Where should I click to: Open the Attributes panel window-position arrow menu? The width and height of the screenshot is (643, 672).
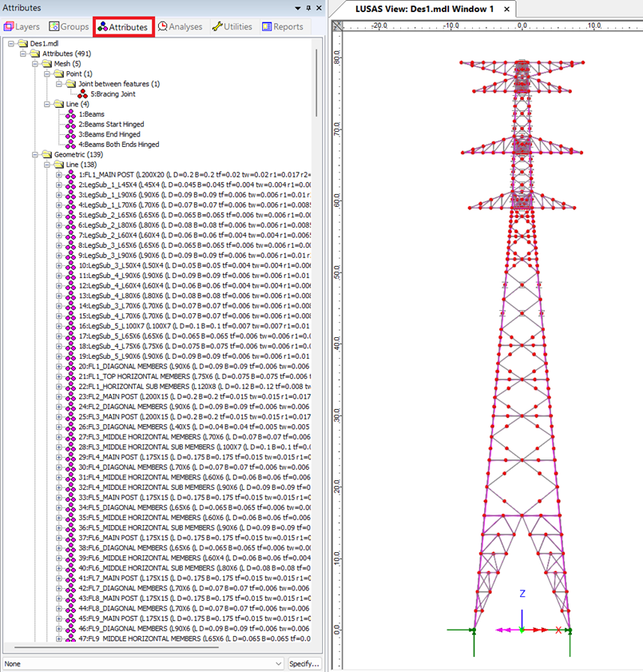297,7
